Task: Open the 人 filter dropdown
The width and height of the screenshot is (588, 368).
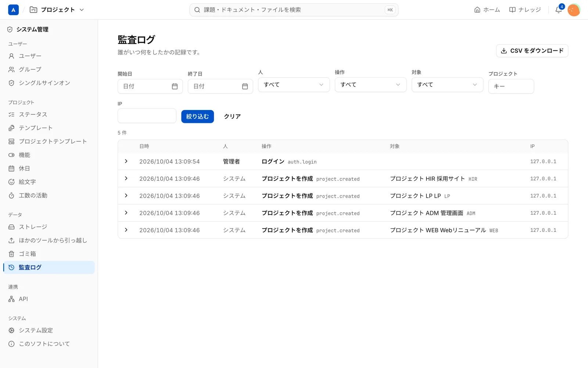Action: [x=294, y=85]
